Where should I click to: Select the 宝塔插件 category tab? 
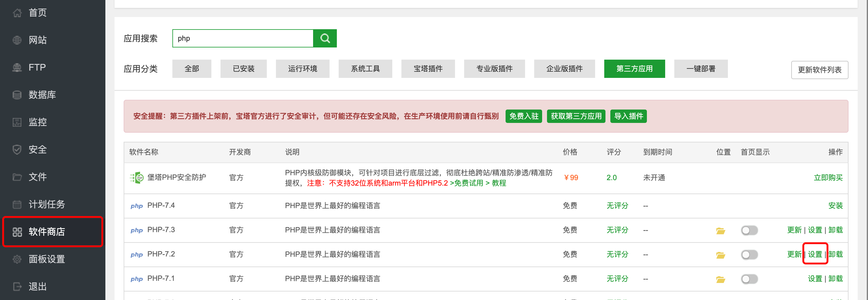(x=428, y=69)
